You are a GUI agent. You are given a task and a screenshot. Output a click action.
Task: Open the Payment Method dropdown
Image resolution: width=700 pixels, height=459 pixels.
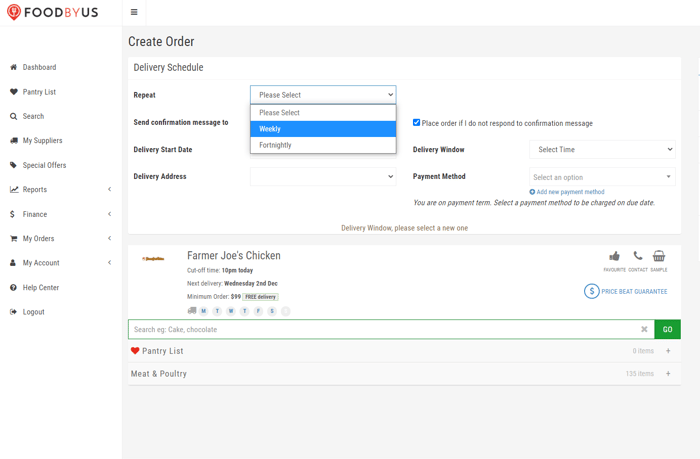pos(602,177)
